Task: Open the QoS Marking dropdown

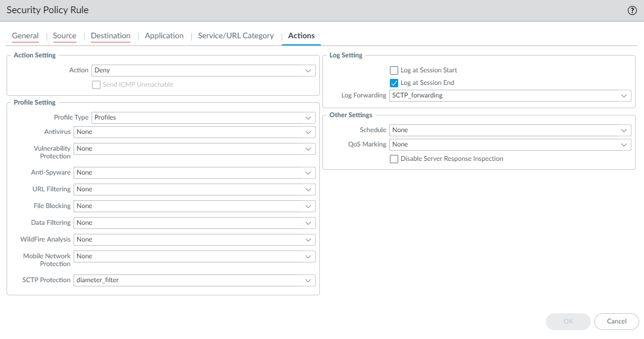Action: pyautogui.click(x=510, y=145)
